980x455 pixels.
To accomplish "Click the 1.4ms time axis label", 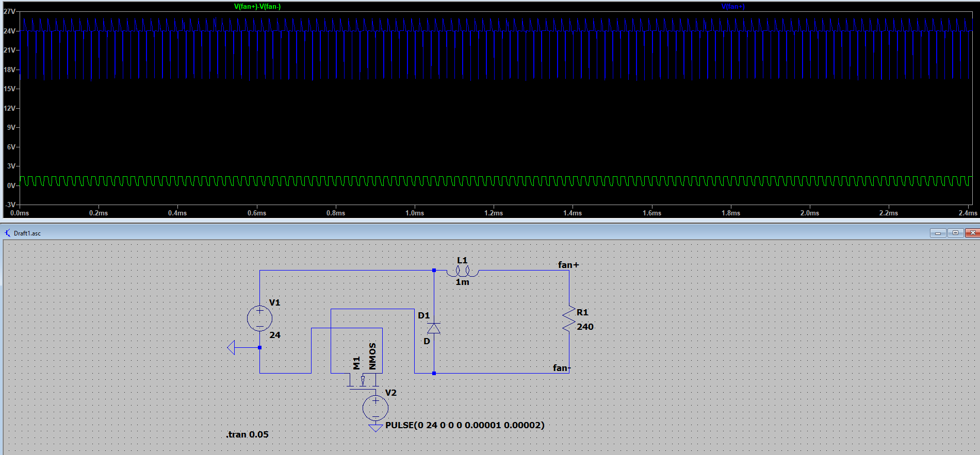I will [573, 213].
